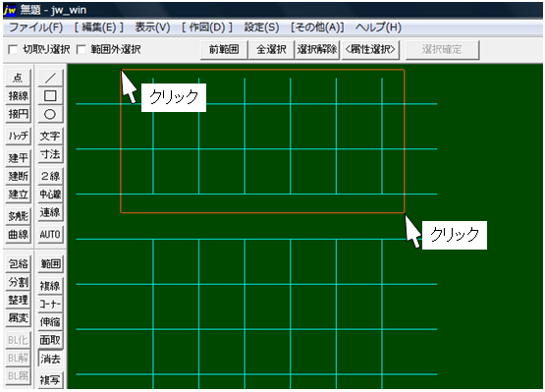Select the 複線 (offset line) tool
Image resolution: width=545 pixels, height=392 pixels.
pos(50,286)
